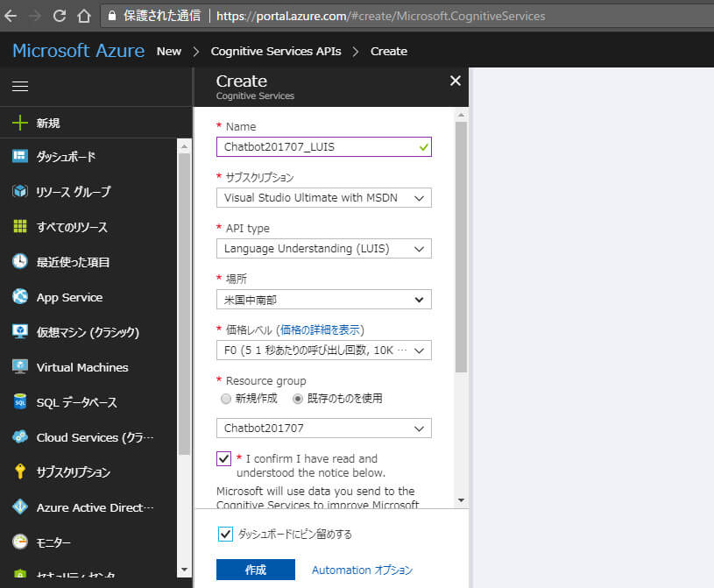Viewport: 714px width, 588px height.
Task: Open the ダッシュボード sidebar icon
Action: pos(20,156)
